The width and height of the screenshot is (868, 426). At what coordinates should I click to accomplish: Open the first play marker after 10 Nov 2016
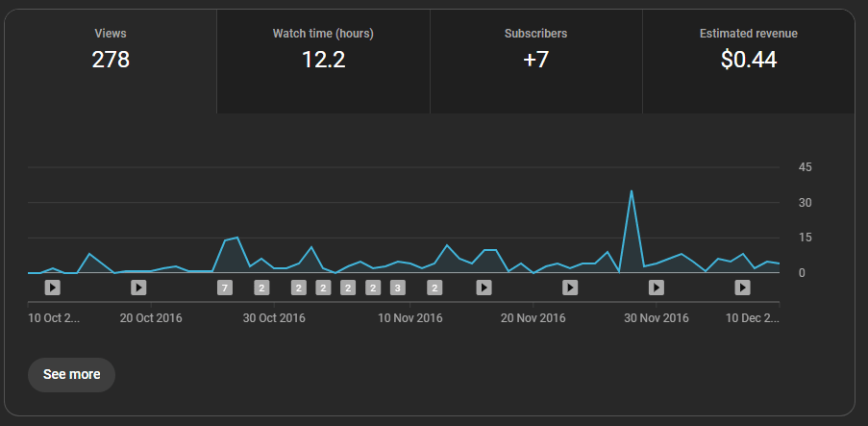click(x=484, y=288)
